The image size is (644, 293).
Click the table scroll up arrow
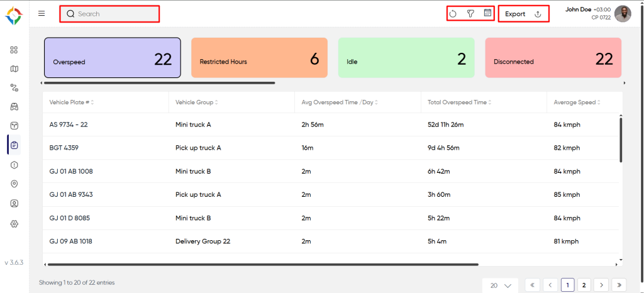pyautogui.click(x=621, y=115)
